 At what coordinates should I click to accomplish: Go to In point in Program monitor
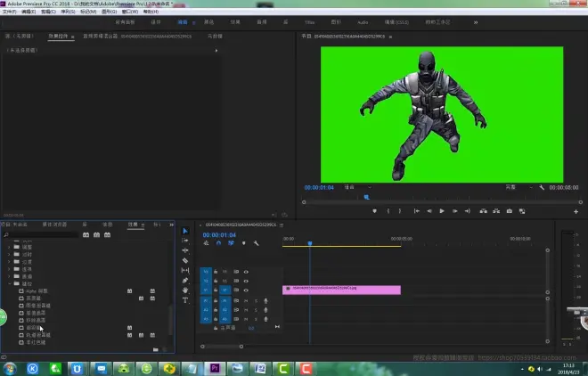coord(417,211)
